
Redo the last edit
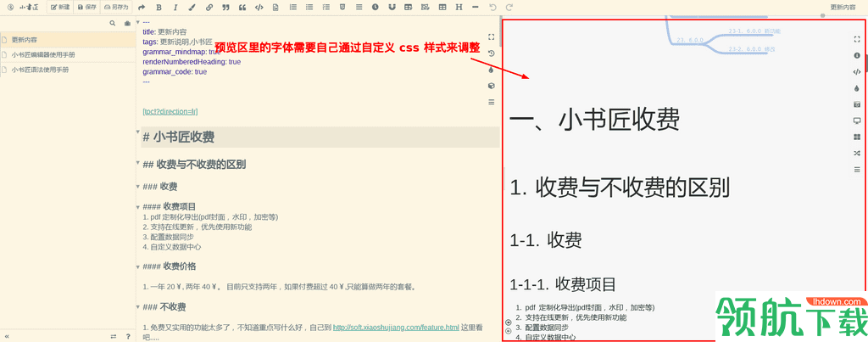(x=509, y=7)
